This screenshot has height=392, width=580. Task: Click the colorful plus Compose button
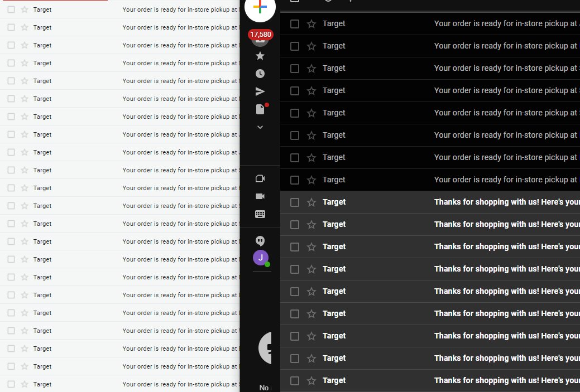[260, 7]
